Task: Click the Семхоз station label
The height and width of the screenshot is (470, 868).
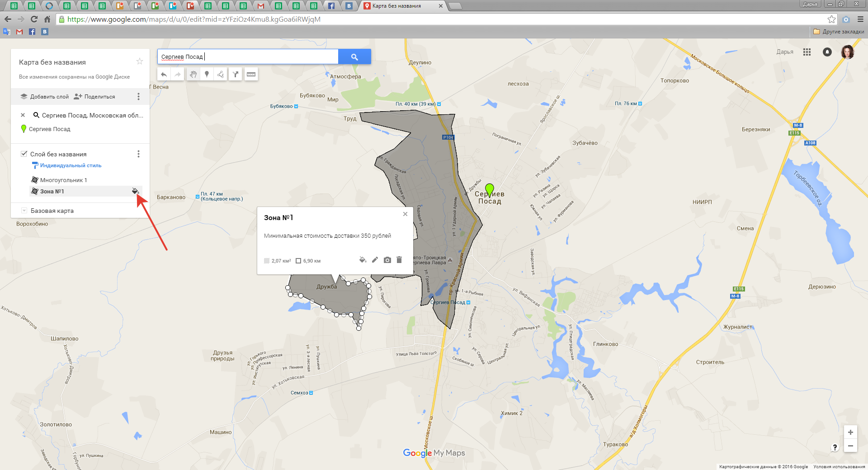Action: [299, 393]
